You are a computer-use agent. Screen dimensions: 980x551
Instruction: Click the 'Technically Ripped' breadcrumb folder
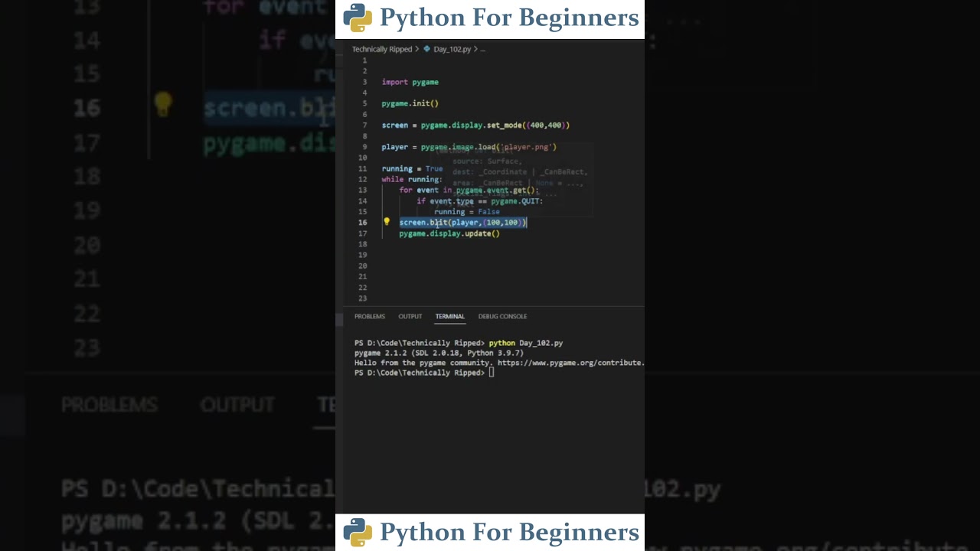[381, 49]
